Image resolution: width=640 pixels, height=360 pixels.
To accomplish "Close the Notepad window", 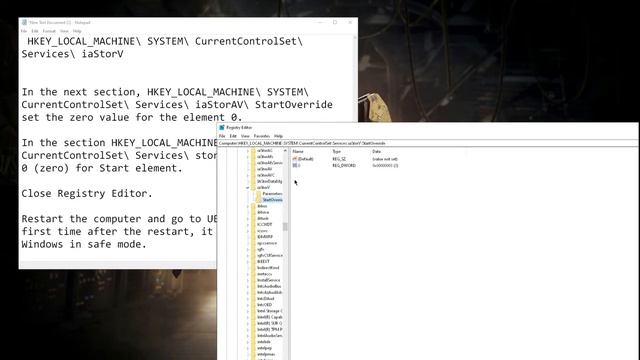I will coord(350,22).
